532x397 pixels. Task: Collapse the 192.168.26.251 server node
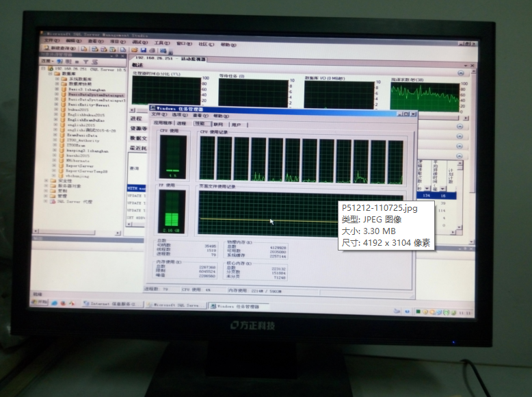[x=43, y=68]
